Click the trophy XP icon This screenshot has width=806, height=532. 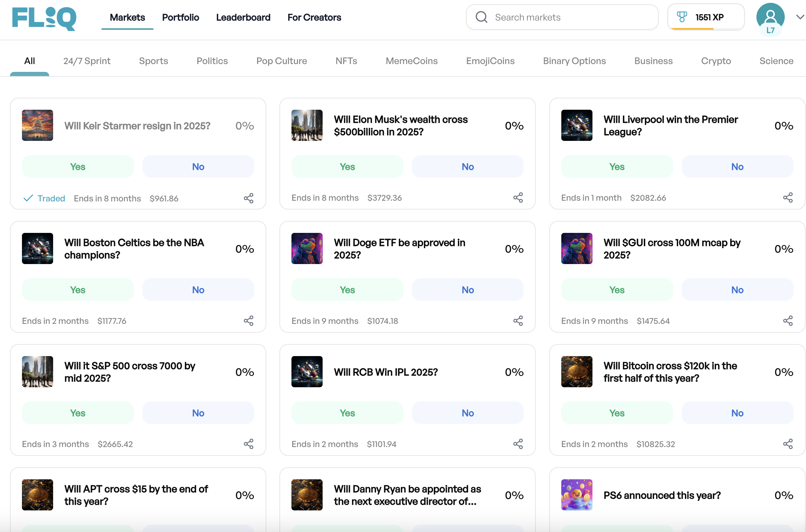click(682, 17)
